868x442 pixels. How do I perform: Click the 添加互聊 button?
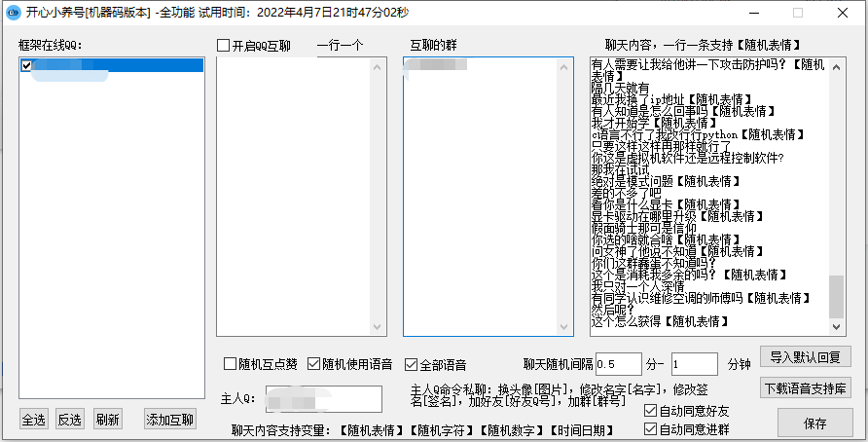[169, 420]
